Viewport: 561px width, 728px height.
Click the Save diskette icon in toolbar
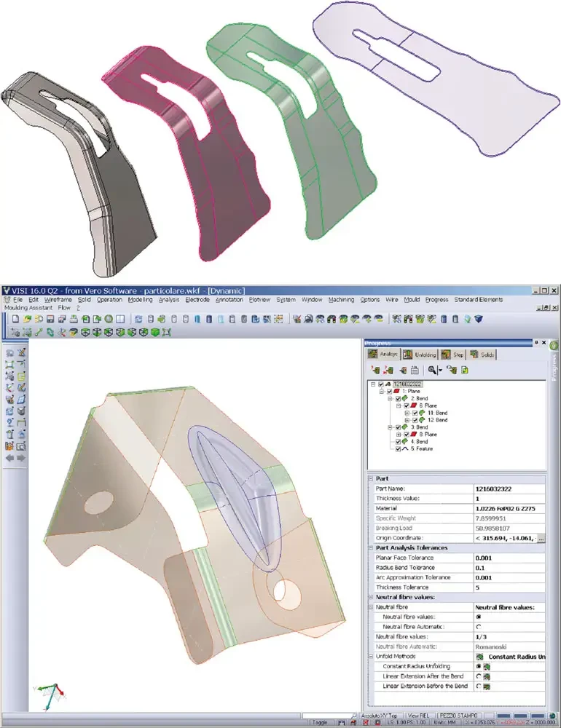[50, 319]
